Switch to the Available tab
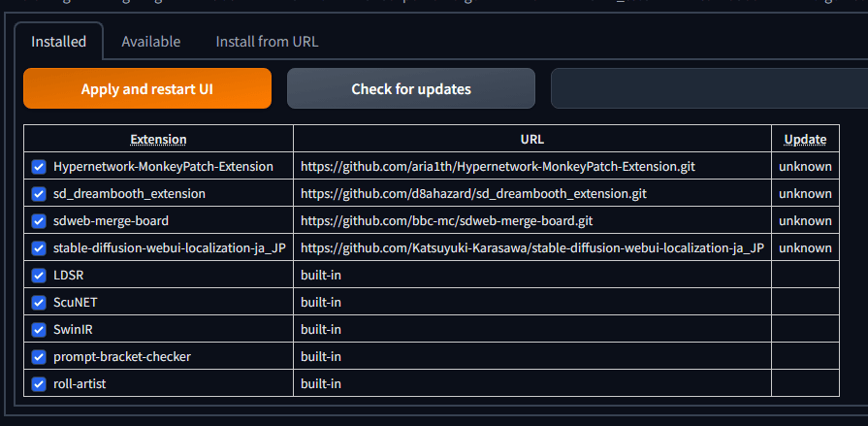 click(x=150, y=42)
